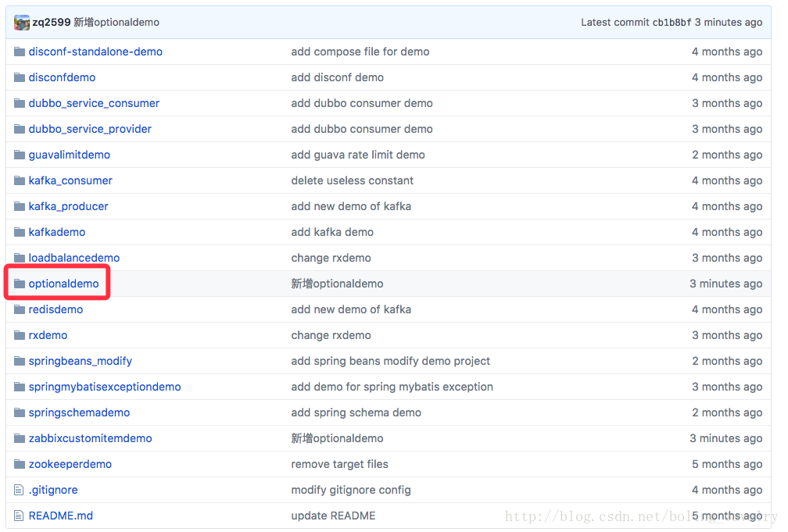The width and height of the screenshot is (788, 532).
Task: Open the guavalimitdemo folder
Action: click(70, 155)
